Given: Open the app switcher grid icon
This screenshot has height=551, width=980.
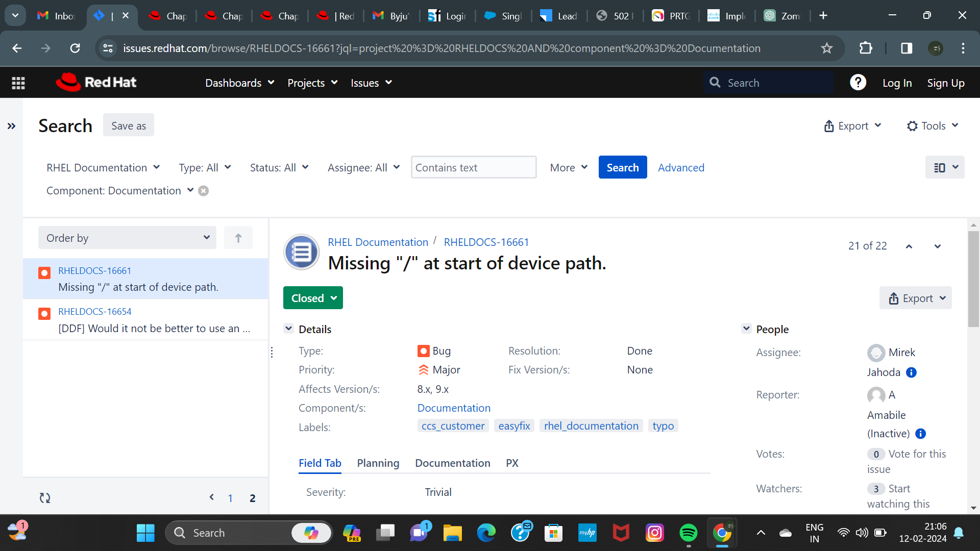Looking at the screenshot, I should (x=18, y=83).
